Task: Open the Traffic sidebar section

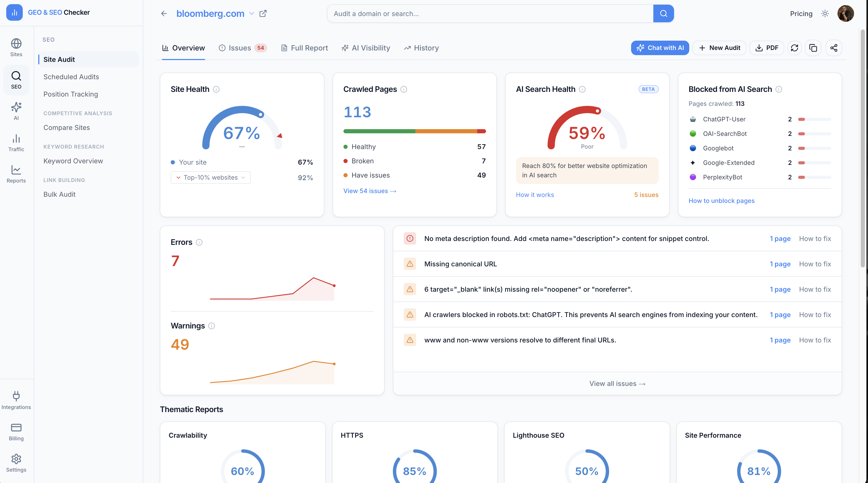Action: click(16, 143)
